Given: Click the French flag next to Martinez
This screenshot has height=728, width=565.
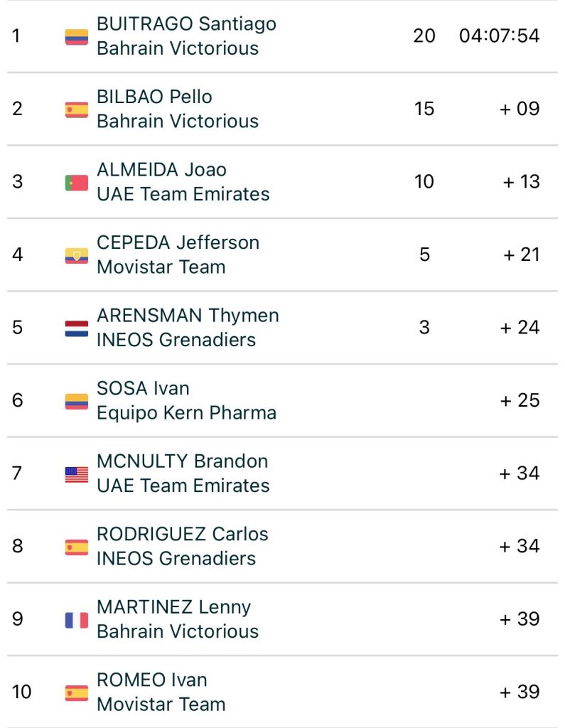Looking at the screenshot, I should tap(76, 620).
